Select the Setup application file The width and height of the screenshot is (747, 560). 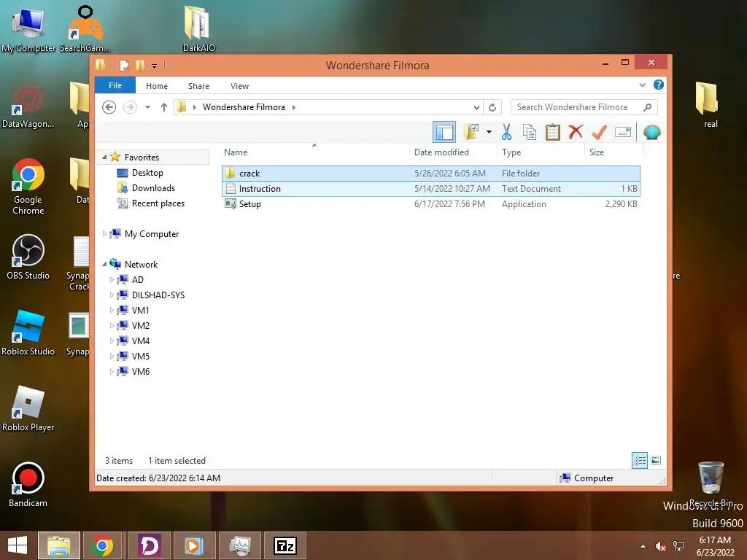coord(430,204)
